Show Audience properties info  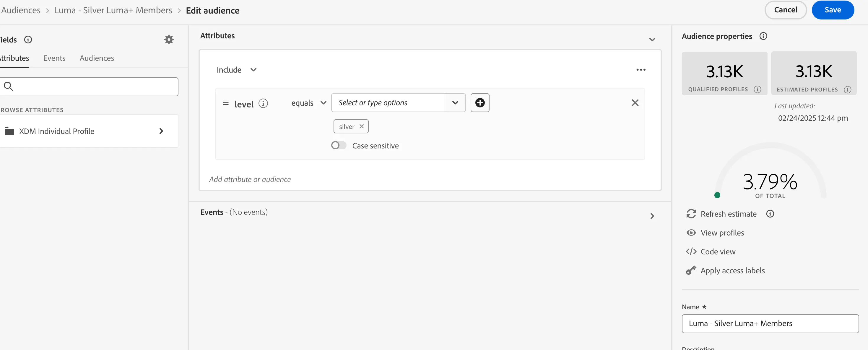point(763,36)
